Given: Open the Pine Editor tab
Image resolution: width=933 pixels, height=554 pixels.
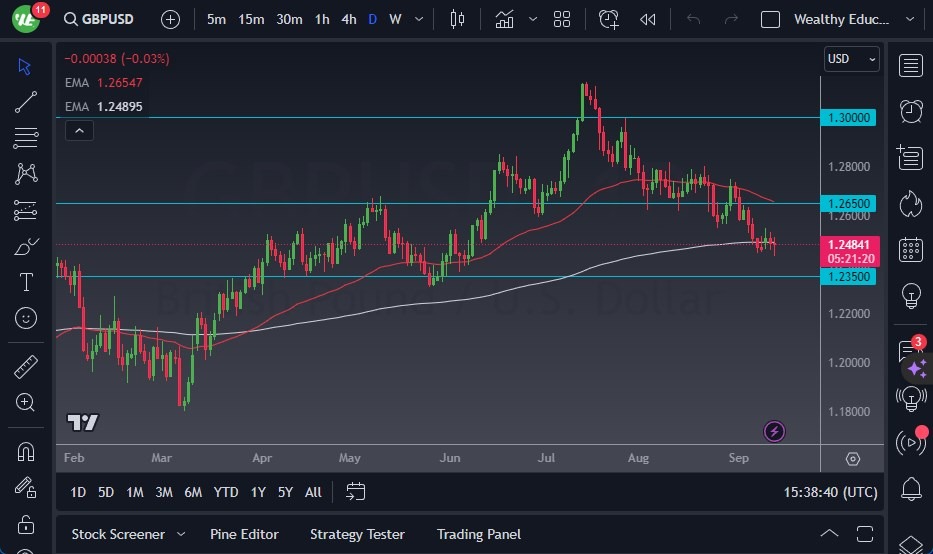Looking at the screenshot, I should (x=244, y=534).
